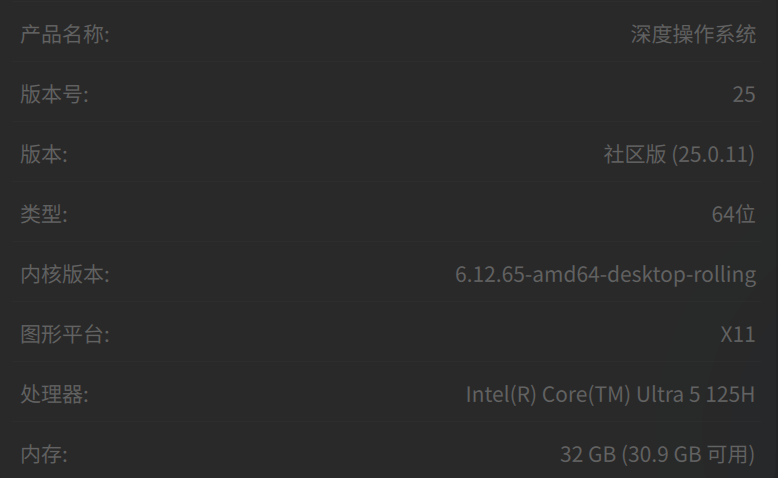Image resolution: width=778 pixels, height=478 pixels.
Task: Click the "类型" label
Action: click(44, 215)
